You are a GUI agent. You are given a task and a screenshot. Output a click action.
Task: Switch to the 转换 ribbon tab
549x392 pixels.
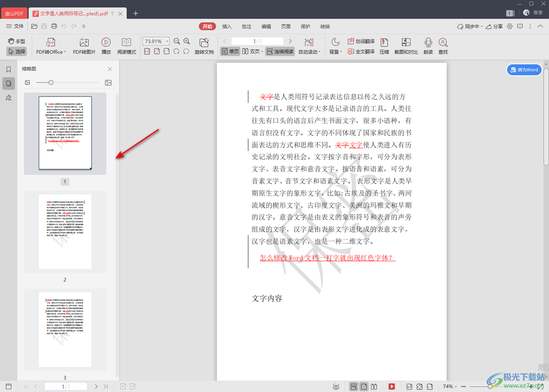(325, 26)
